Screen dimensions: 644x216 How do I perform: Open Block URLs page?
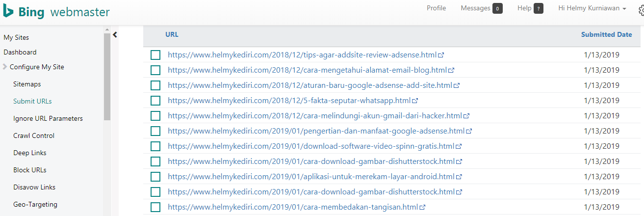(x=30, y=170)
